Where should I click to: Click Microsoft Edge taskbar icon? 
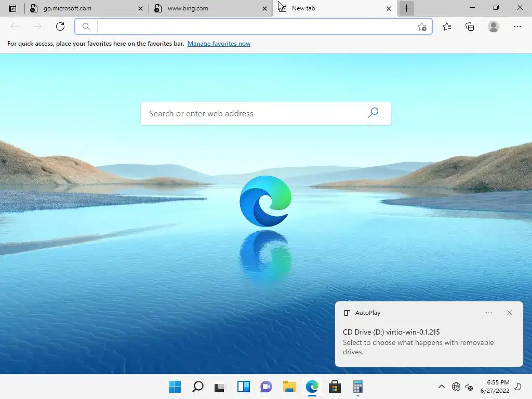312,387
